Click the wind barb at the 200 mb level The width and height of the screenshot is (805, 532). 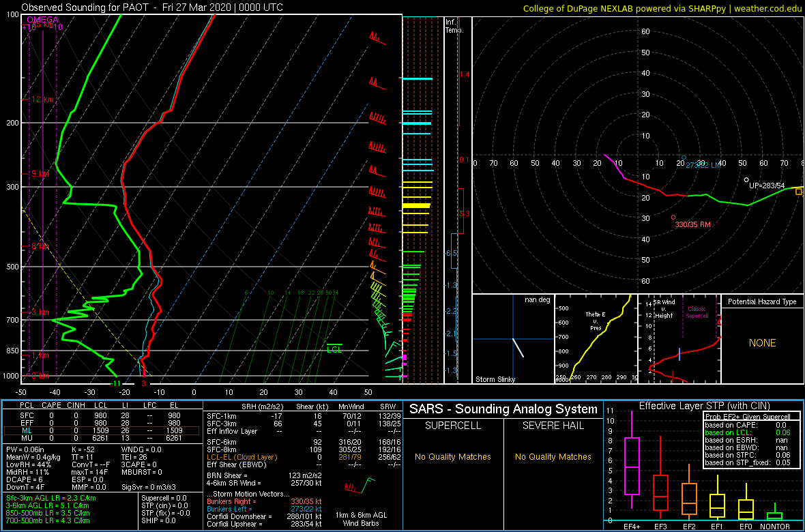point(379,119)
